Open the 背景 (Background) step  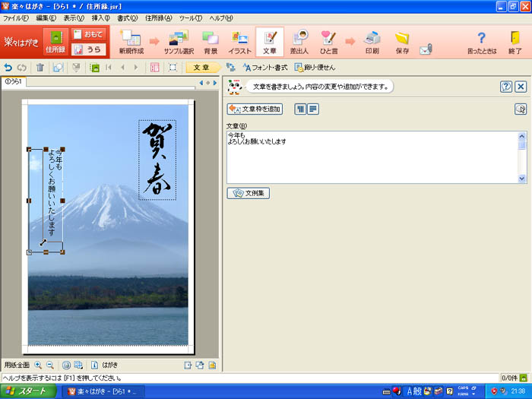point(210,41)
